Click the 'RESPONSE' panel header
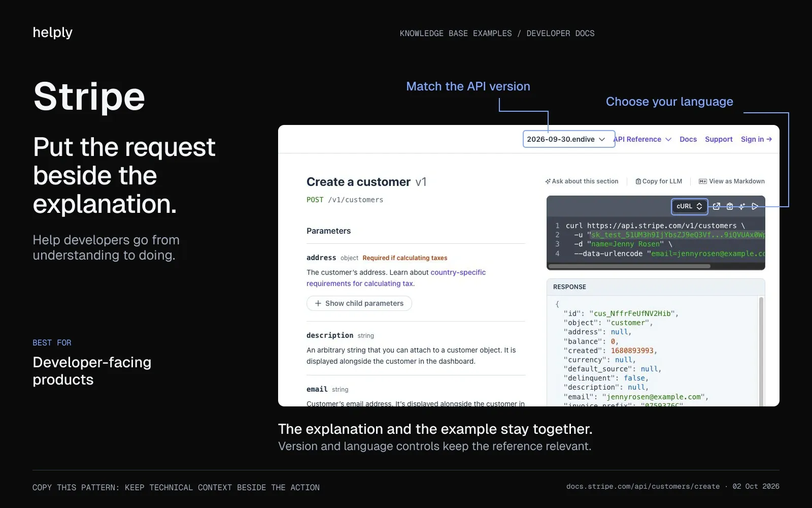The image size is (812, 508). tap(569, 287)
